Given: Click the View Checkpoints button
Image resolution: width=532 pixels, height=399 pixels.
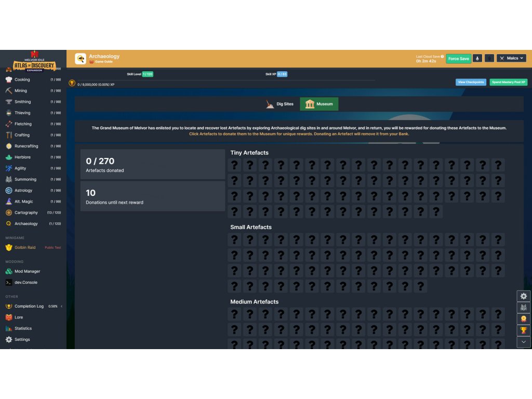Looking at the screenshot, I should [471, 82].
